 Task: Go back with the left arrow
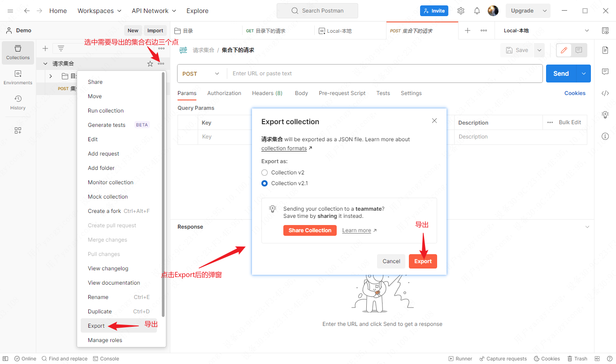[27, 11]
